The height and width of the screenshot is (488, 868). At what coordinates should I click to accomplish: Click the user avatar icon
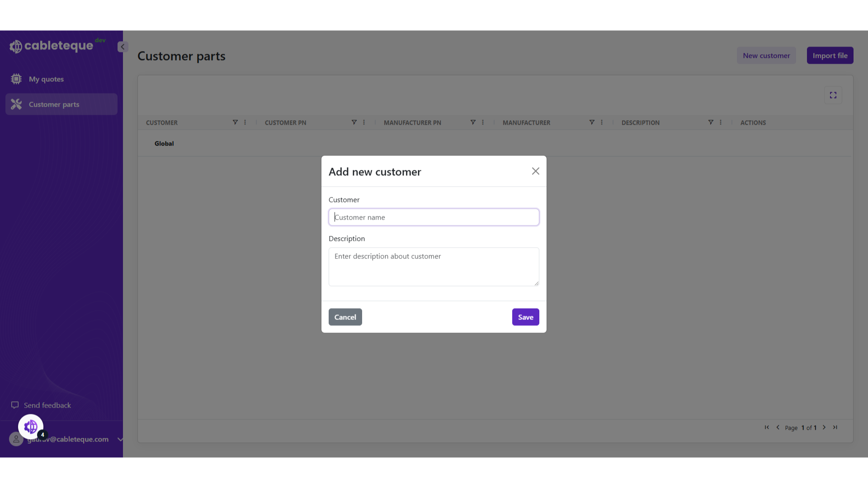(16, 439)
